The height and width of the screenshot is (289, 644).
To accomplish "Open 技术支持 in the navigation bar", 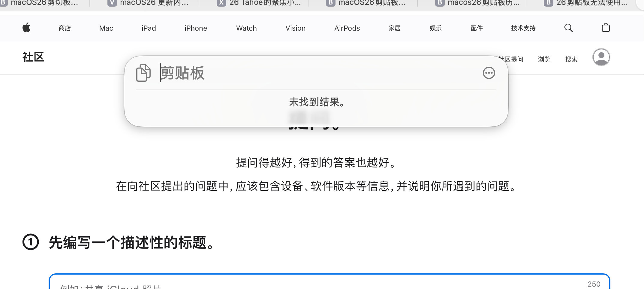I will (x=523, y=28).
